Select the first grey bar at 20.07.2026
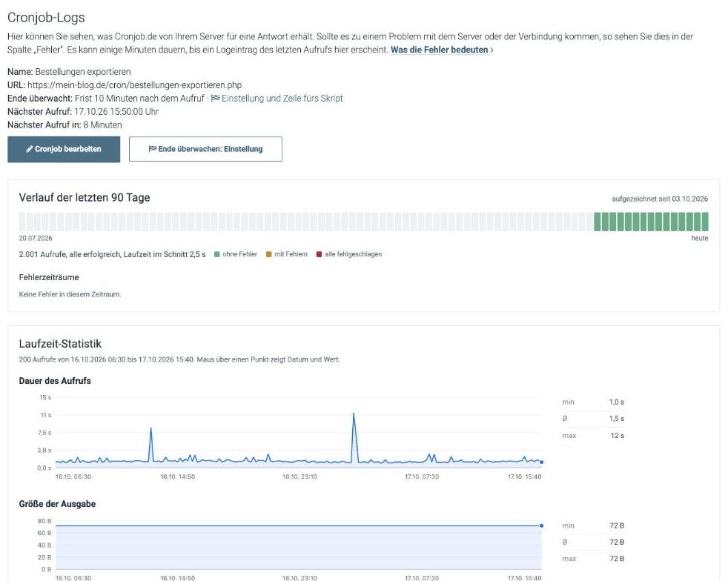Image resolution: width=728 pixels, height=581 pixels. [x=22, y=222]
